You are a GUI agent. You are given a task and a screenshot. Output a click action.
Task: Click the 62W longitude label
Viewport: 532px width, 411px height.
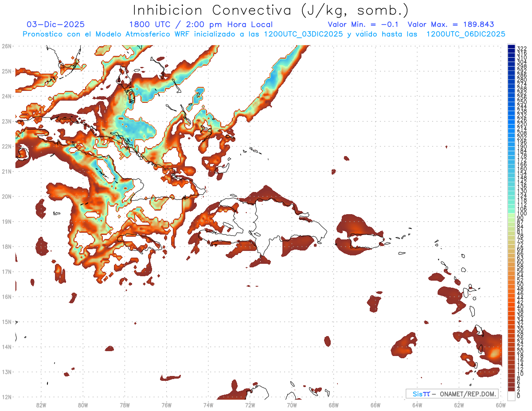click(x=459, y=404)
